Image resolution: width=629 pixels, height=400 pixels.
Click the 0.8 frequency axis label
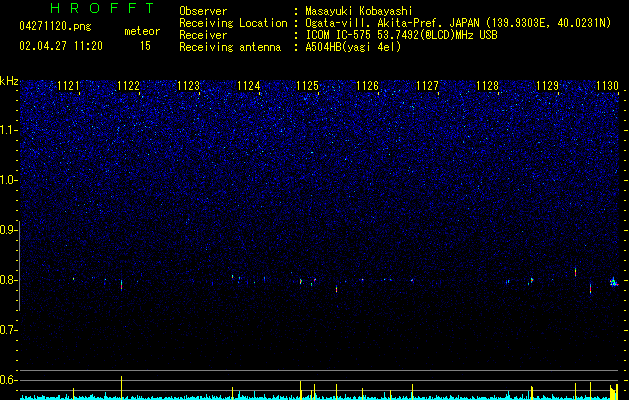(x=8, y=280)
